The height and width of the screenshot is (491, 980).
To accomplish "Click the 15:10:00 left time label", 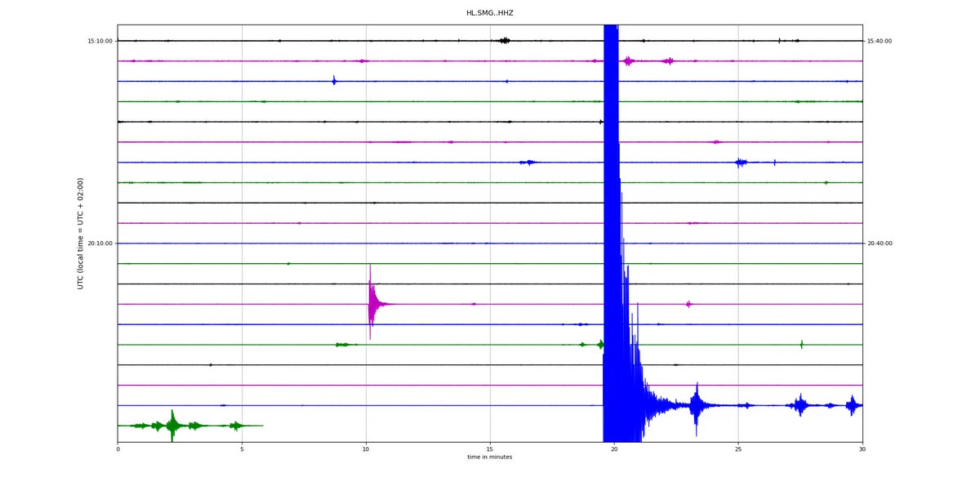I will 100,41.
